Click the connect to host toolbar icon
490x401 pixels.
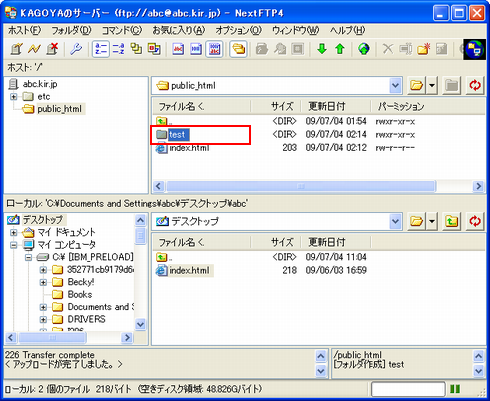click(x=16, y=49)
